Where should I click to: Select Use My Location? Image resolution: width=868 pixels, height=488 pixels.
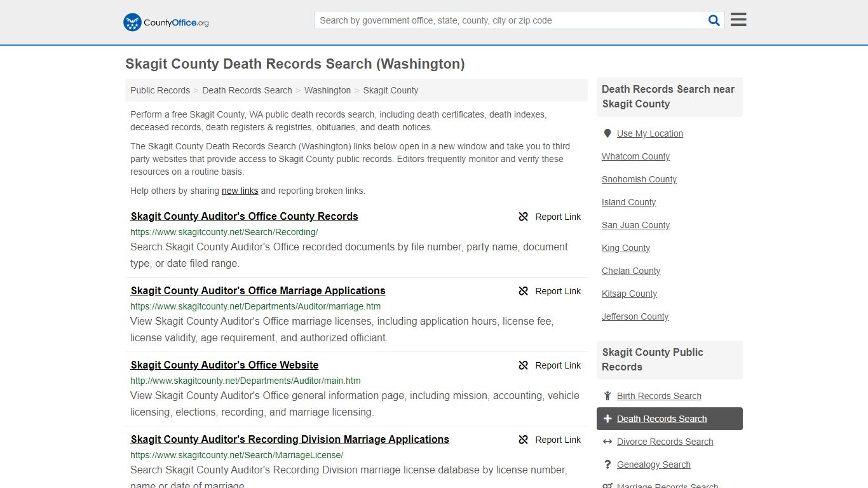[650, 133]
